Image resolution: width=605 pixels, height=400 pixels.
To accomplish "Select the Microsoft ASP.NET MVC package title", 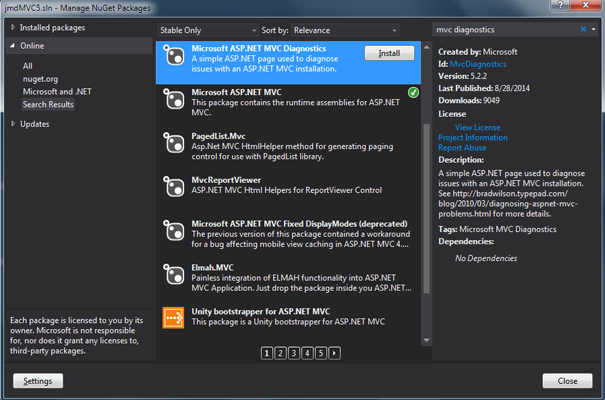I will pyautogui.click(x=236, y=92).
